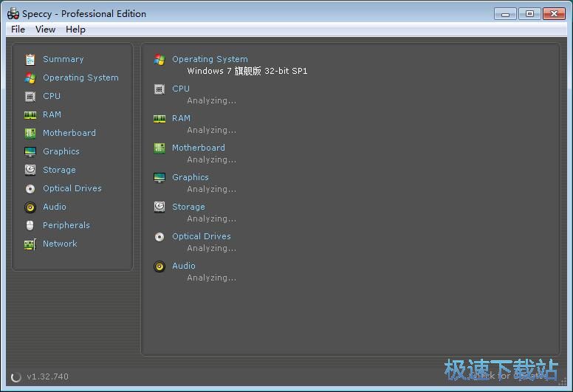This screenshot has width=573, height=392.
Task: Click the Optical Drives disc icon in summary panel
Action: (x=159, y=237)
